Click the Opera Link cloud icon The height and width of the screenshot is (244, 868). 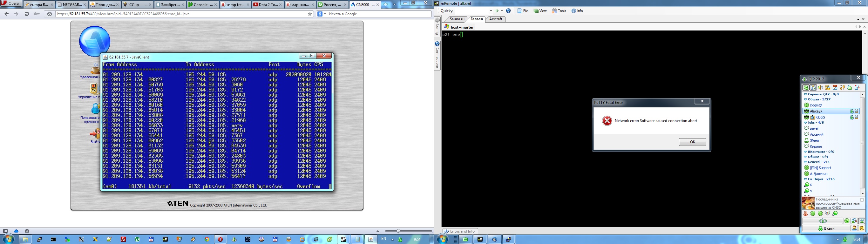click(16, 231)
